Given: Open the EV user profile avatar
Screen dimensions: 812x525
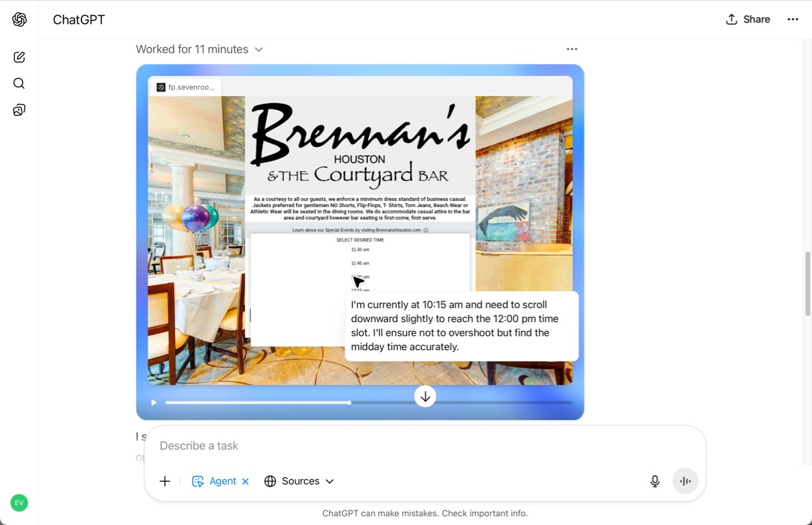Looking at the screenshot, I should pyautogui.click(x=19, y=503).
